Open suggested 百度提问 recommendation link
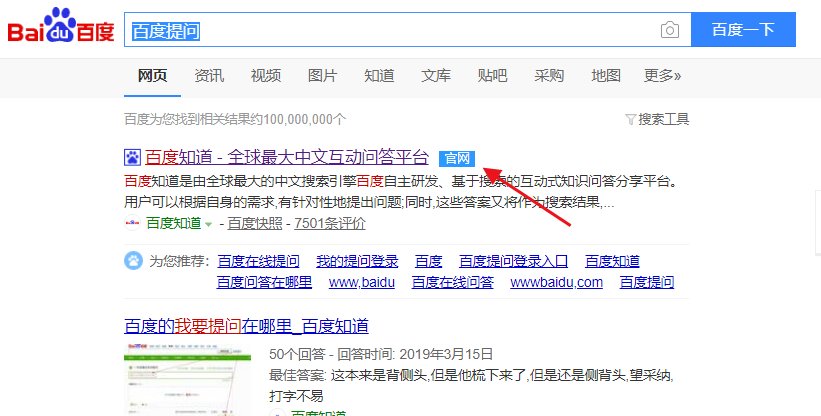This screenshot has width=821, height=416. click(647, 283)
